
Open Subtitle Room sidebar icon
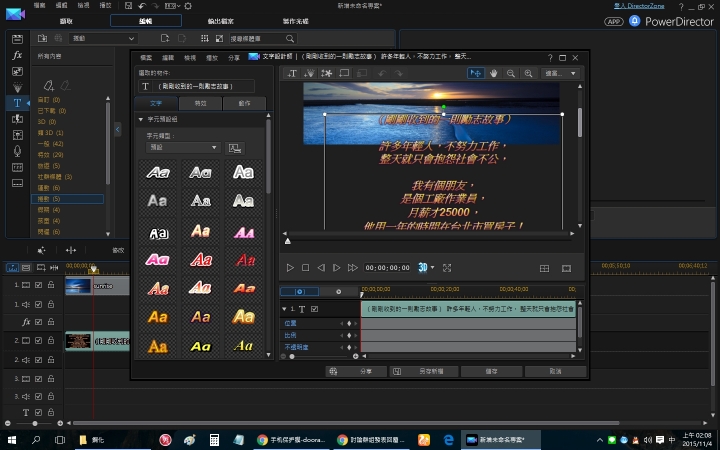(17, 183)
